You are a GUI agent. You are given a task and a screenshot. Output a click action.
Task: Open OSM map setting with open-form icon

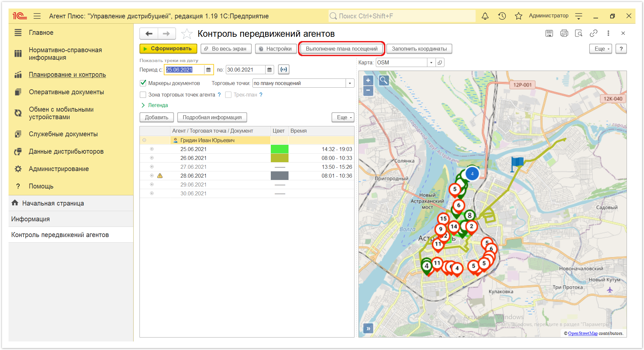[x=440, y=62]
